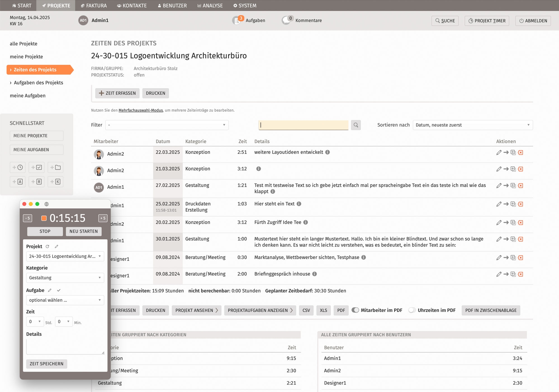Screen dimensions: 559x392
Task: Click the Details text area in the timer
Action: click(65, 346)
